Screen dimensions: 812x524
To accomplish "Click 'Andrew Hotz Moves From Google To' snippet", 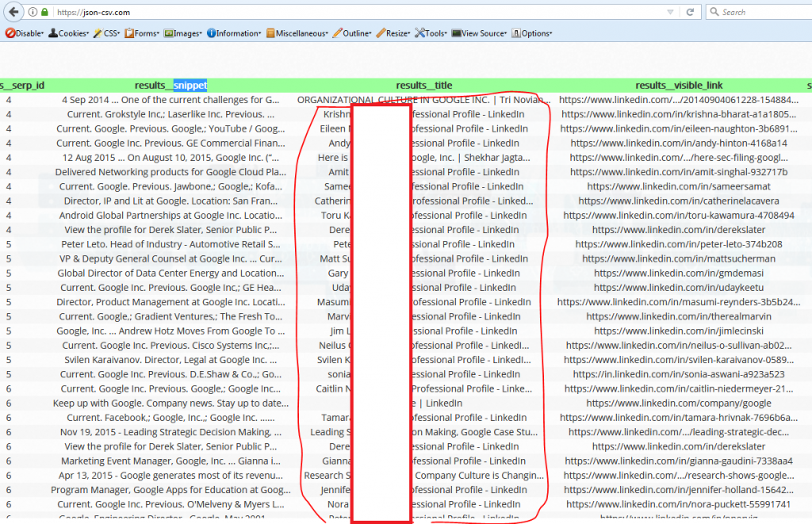I will point(171,332).
